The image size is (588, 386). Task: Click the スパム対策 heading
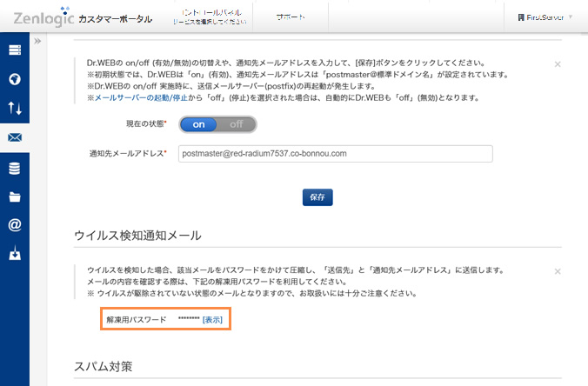click(104, 366)
